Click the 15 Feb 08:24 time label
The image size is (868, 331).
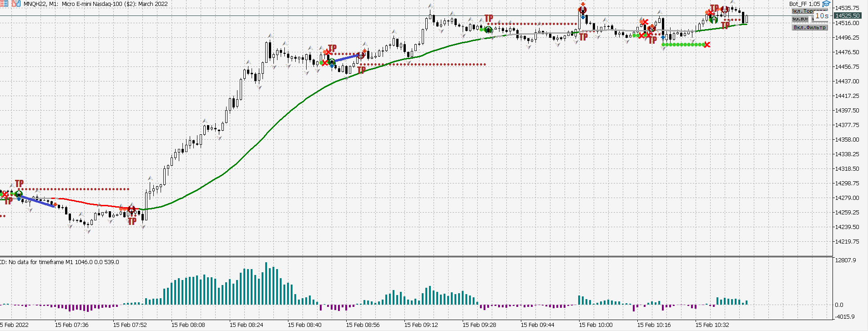pyautogui.click(x=247, y=325)
